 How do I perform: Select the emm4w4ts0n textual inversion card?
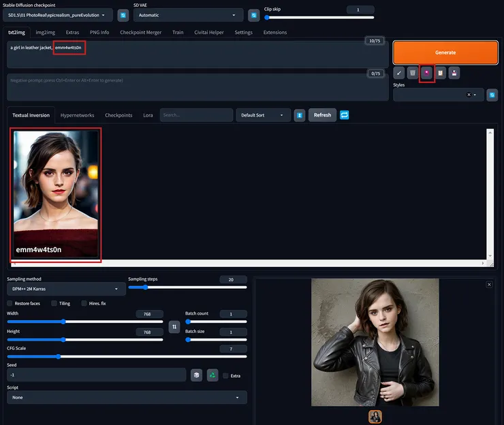(x=56, y=194)
